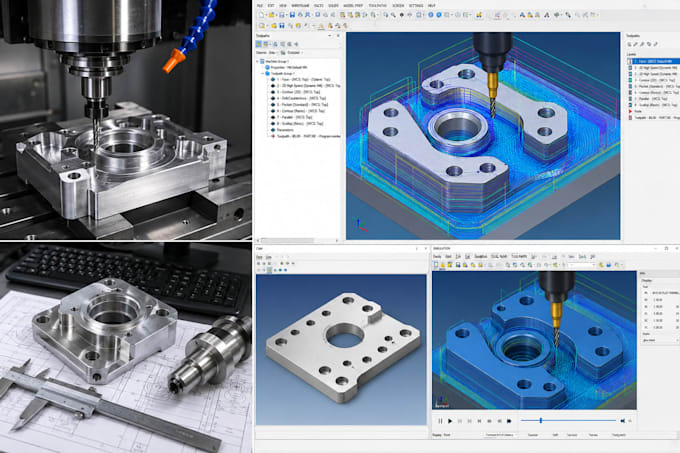This screenshot has width=680, height=453.
Task: Click the simulation progress slider handle
Action: [541, 420]
